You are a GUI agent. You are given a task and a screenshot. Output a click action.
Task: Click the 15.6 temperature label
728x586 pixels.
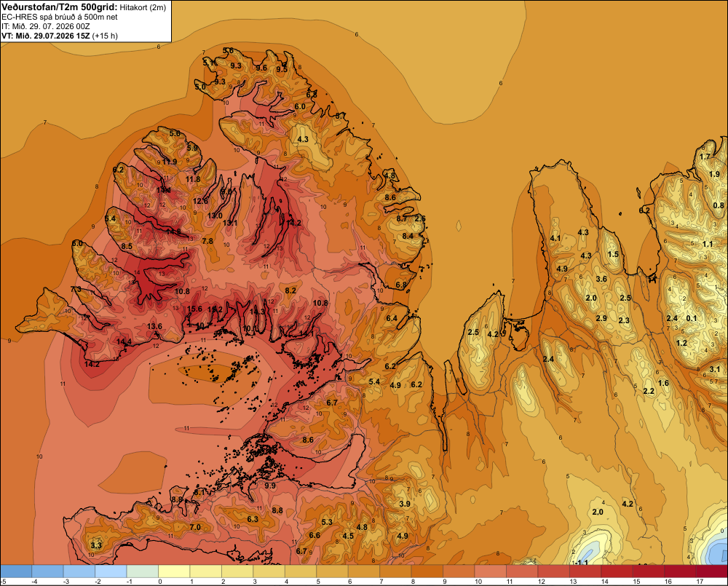tap(195, 309)
